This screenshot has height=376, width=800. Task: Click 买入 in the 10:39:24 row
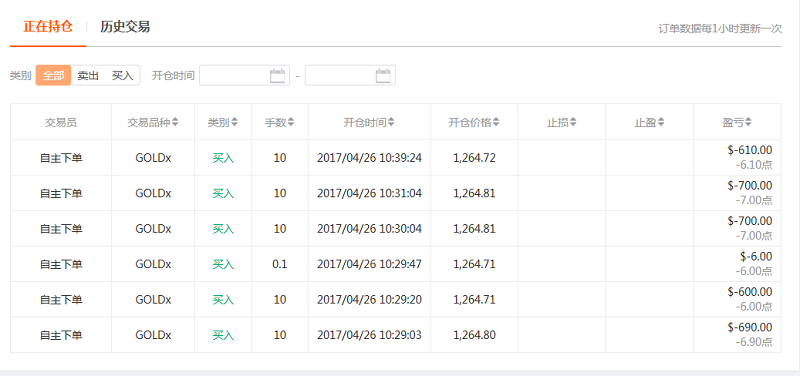223,158
